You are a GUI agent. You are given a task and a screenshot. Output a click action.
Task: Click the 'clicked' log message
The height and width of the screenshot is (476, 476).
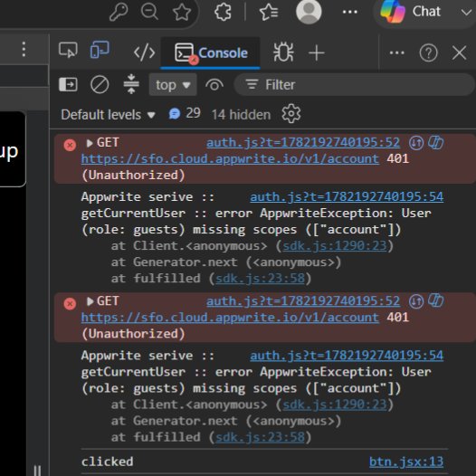(x=107, y=462)
